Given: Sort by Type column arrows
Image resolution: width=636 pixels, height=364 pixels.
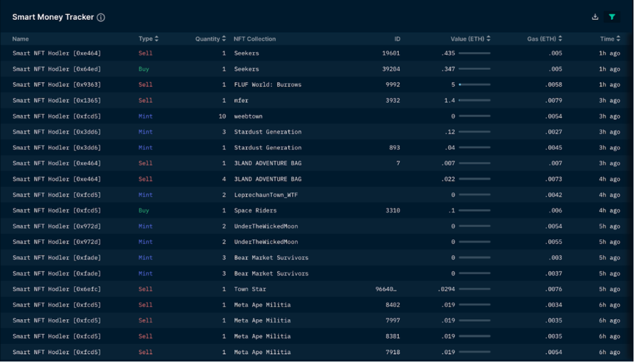Looking at the screenshot, I should [157, 39].
